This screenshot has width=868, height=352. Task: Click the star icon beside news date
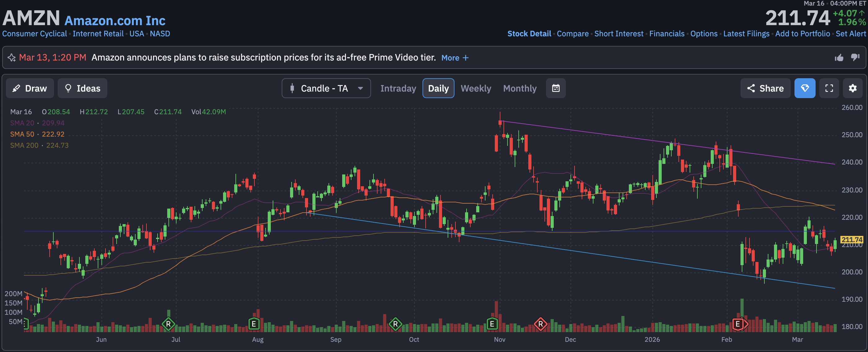(x=12, y=58)
